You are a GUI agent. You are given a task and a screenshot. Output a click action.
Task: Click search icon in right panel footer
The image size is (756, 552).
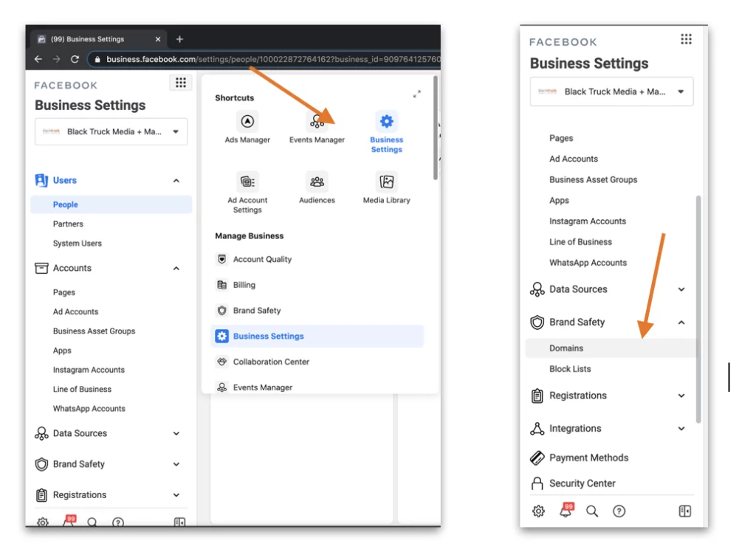(592, 511)
